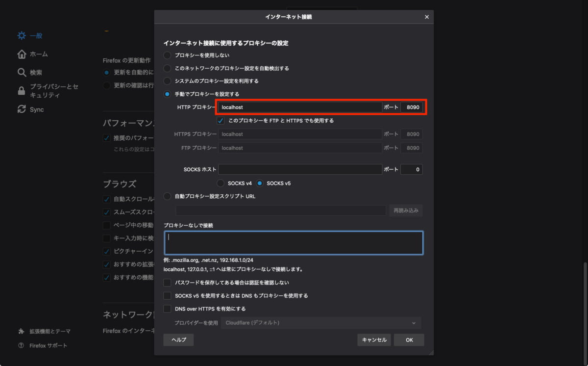
Task: Open the 検索 search magnifier icon
Action: (22, 72)
